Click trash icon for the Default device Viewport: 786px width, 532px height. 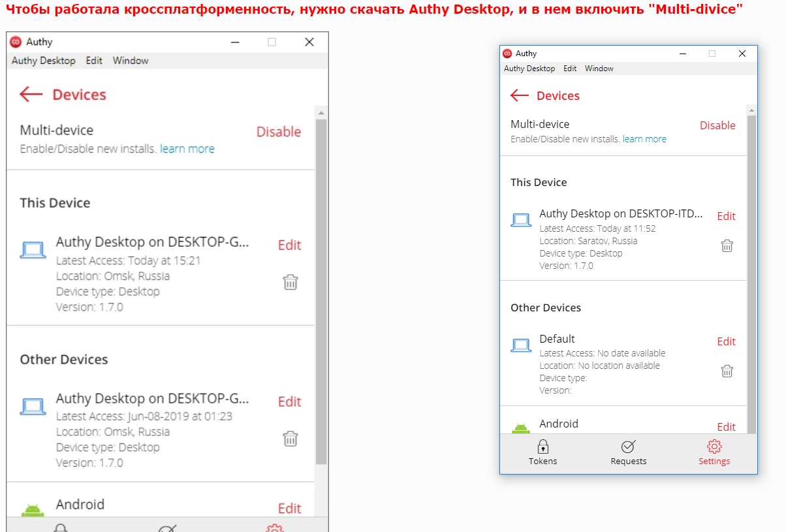click(727, 371)
